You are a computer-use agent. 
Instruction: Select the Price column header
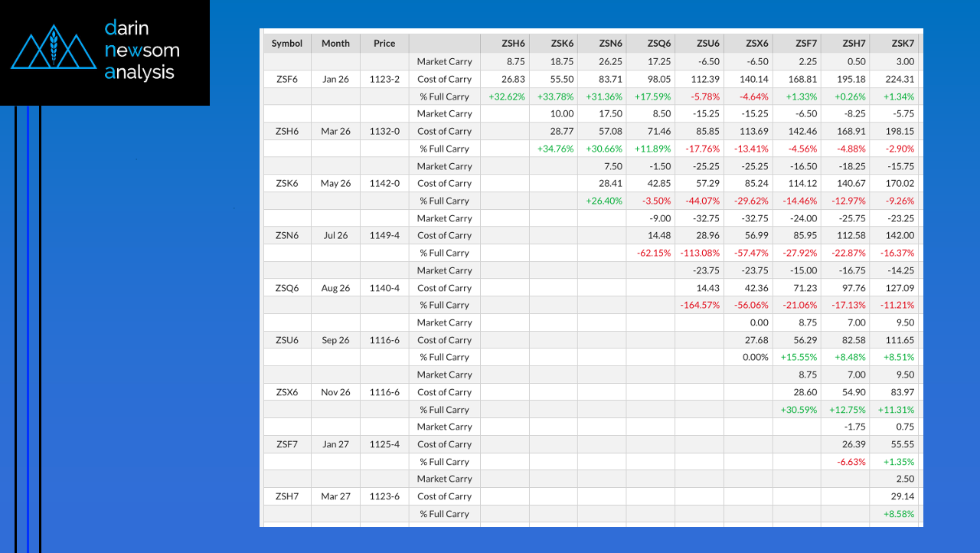[x=384, y=44]
